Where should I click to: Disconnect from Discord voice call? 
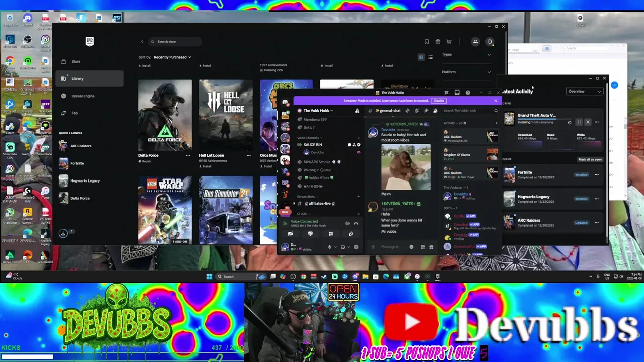pos(356,223)
